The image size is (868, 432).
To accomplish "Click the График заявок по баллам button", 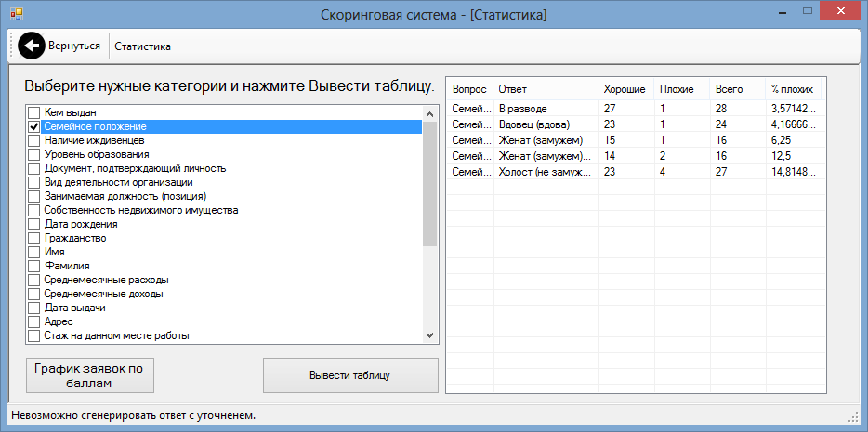I will (89, 375).
